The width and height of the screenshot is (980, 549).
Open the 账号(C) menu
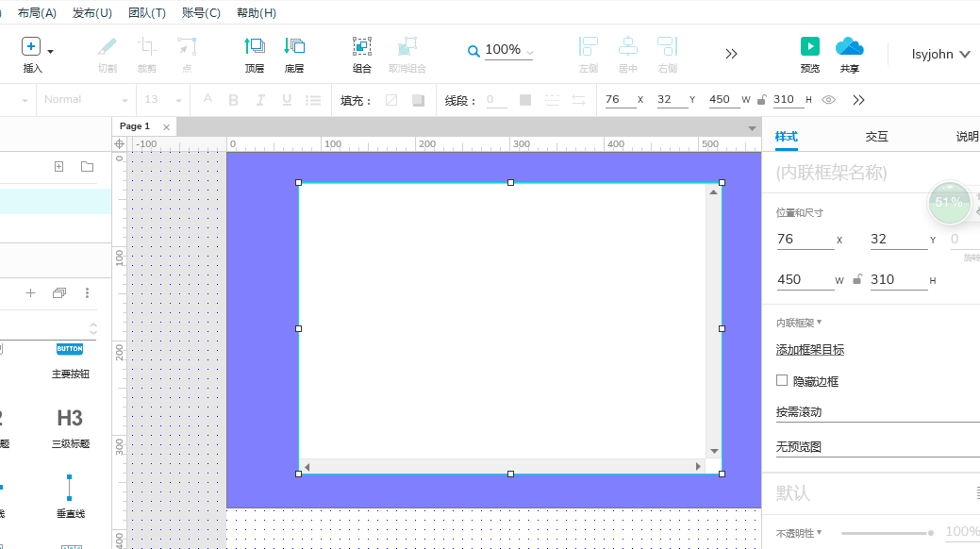[201, 13]
